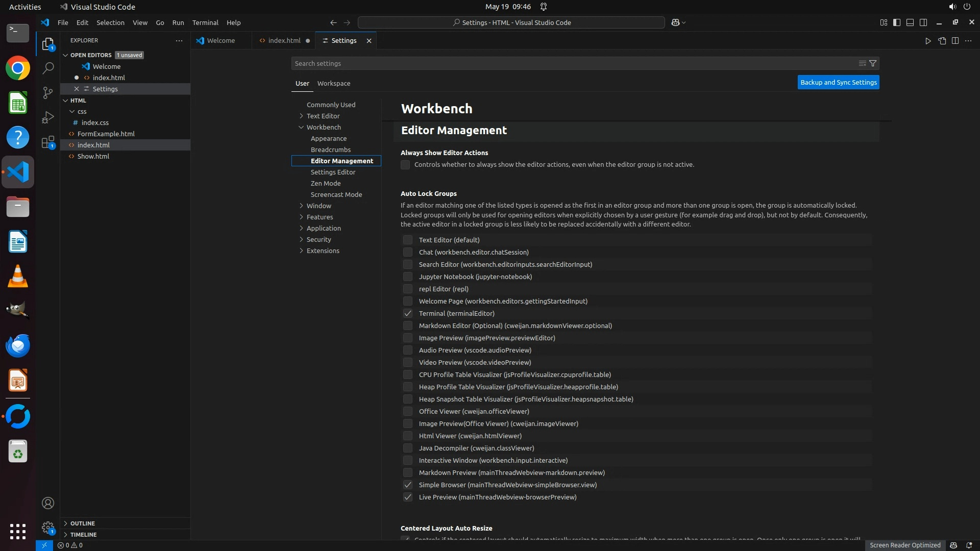Uncheck Terminal (terminalEditor) auto lock
The width and height of the screenshot is (980, 551).
[x=408, y=313]
